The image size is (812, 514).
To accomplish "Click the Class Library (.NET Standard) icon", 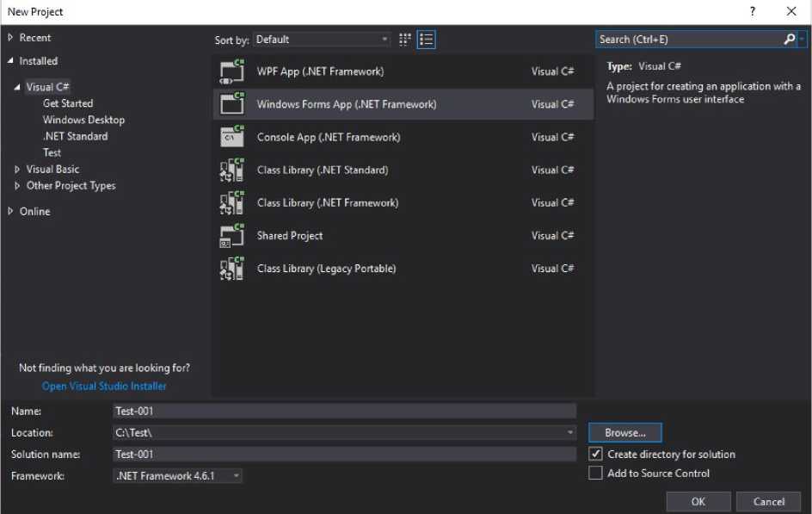I will (x=232, y=170).
